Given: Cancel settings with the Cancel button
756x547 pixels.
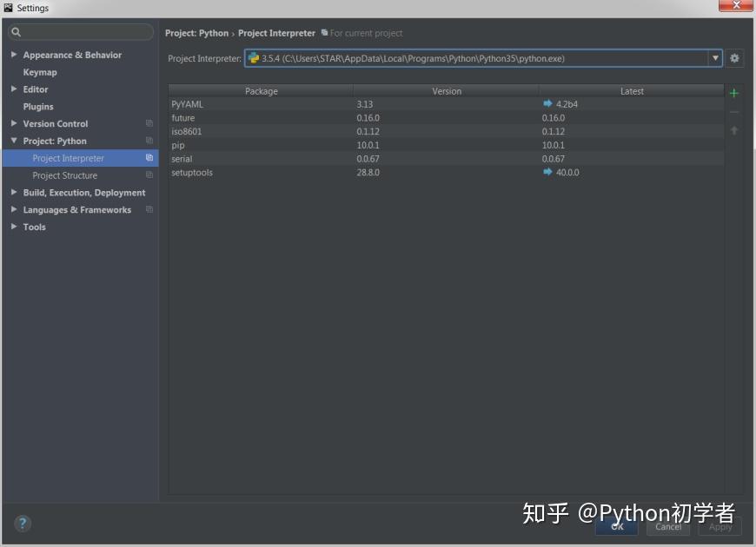Looking at the screenshot, I should (667, 526).
